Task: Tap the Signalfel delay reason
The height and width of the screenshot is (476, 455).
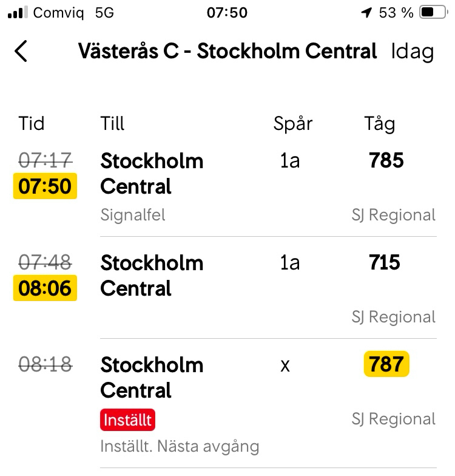Action: (133, 215)
